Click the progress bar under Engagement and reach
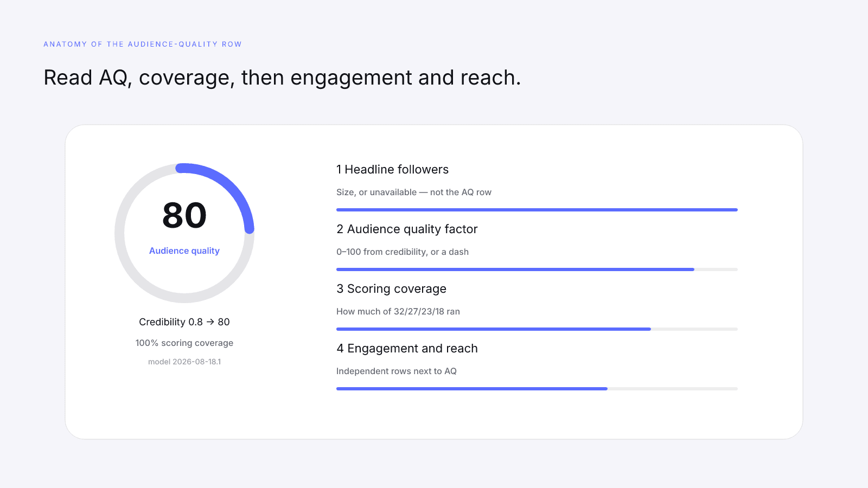The image size is (868, 488). pos(537,389)
